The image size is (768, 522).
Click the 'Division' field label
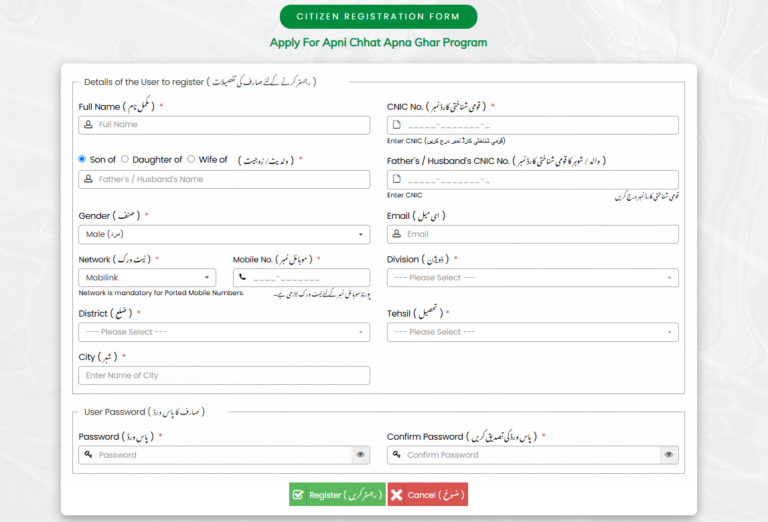pos(418,259)
